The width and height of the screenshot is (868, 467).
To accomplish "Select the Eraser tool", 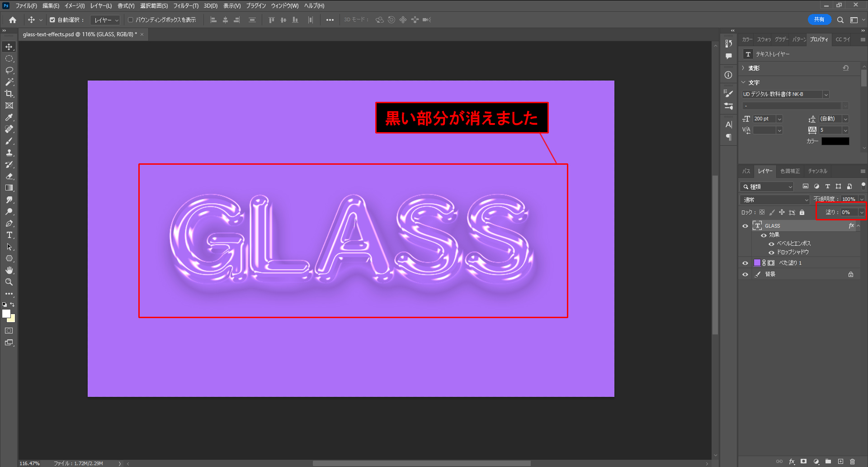I will click(9, 176).
